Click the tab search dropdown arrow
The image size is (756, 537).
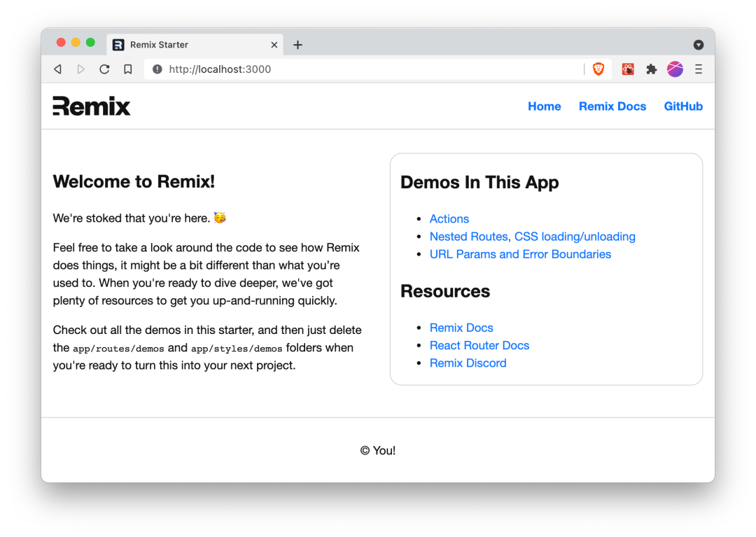(x=698, y=45)
